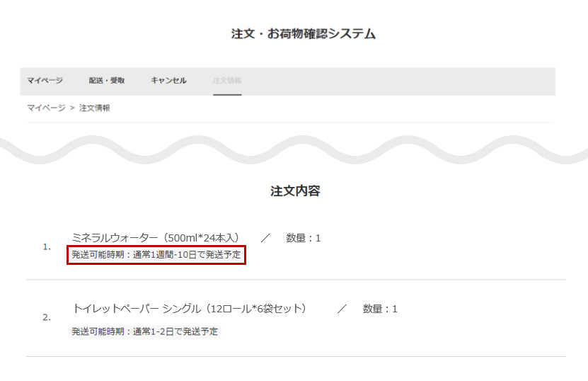588x381 pixels.
Task: Click the 注文情報 breadcrumb text
Action: [95, 108]
